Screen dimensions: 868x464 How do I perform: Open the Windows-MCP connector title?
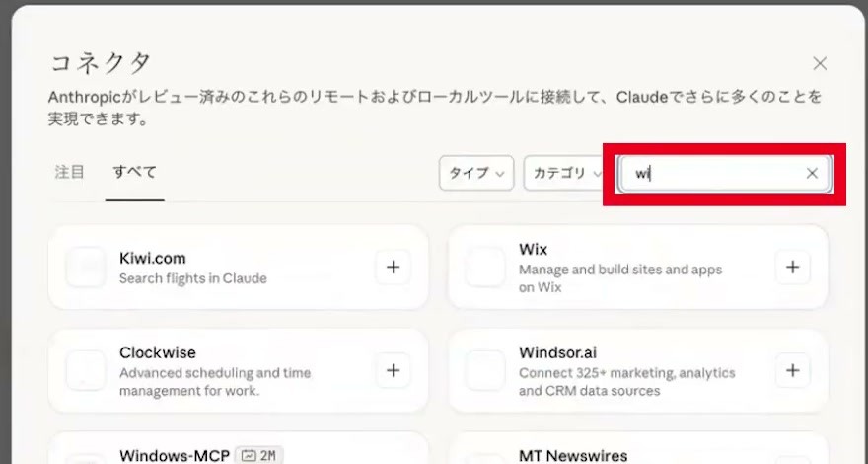(175, 456)
